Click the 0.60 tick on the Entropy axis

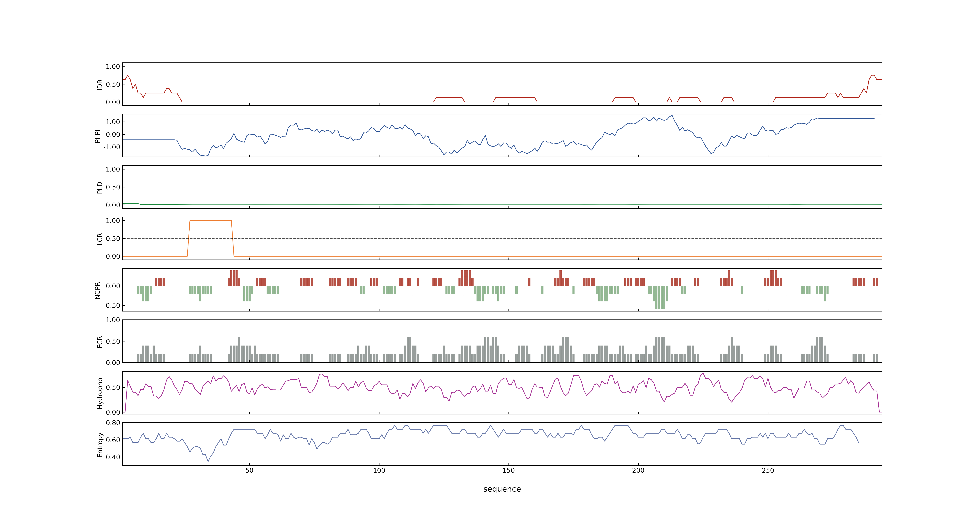[113, 440]
